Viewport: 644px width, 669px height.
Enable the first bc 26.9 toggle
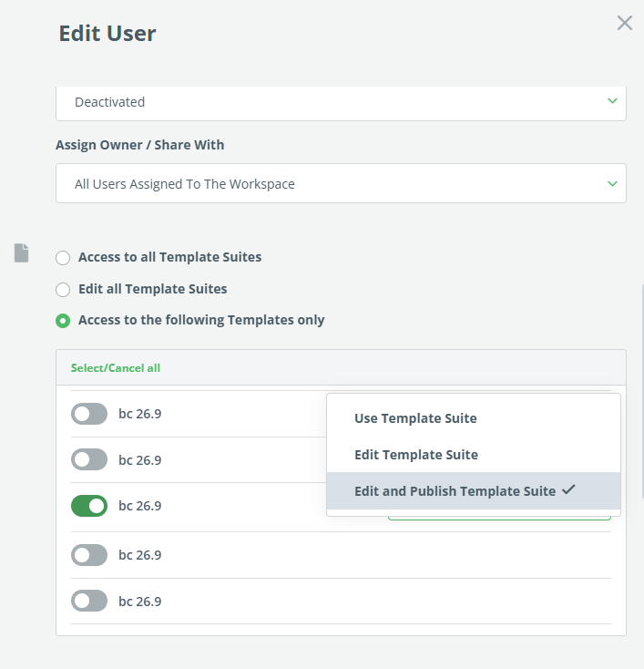coord(89,414)
